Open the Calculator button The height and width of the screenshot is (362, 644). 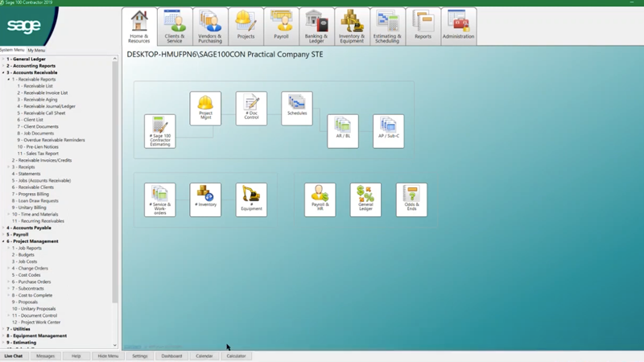point(236,356)
